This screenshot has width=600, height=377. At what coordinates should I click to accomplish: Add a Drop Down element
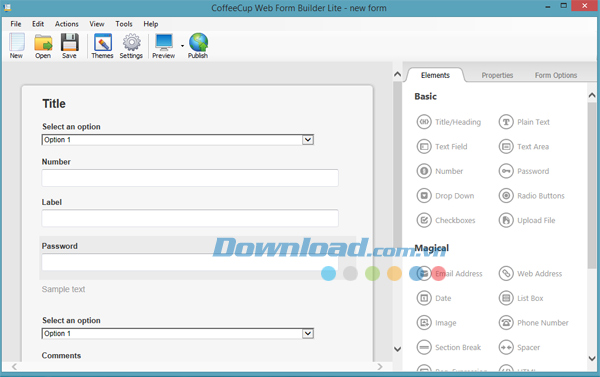point(445,196)
